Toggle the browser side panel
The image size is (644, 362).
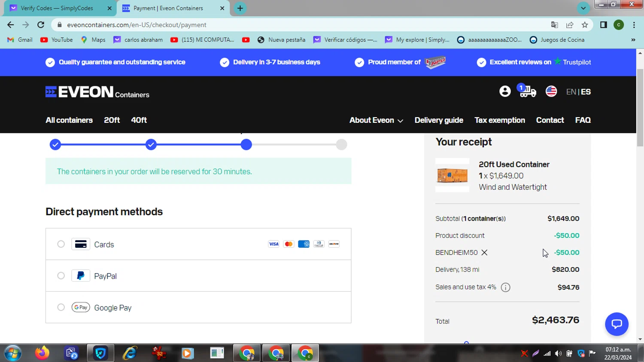(x=604, y=25)
